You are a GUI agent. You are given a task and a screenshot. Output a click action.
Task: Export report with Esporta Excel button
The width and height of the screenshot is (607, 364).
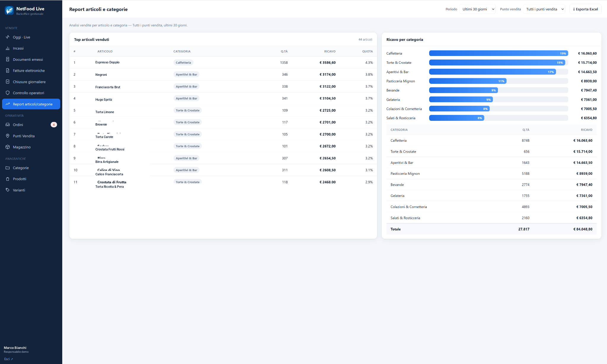585,9
